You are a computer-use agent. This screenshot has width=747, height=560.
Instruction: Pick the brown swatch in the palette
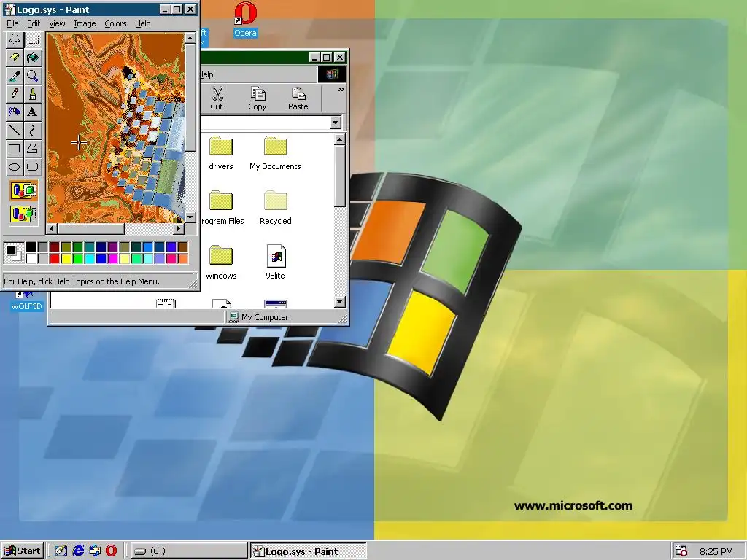point(183,246)
